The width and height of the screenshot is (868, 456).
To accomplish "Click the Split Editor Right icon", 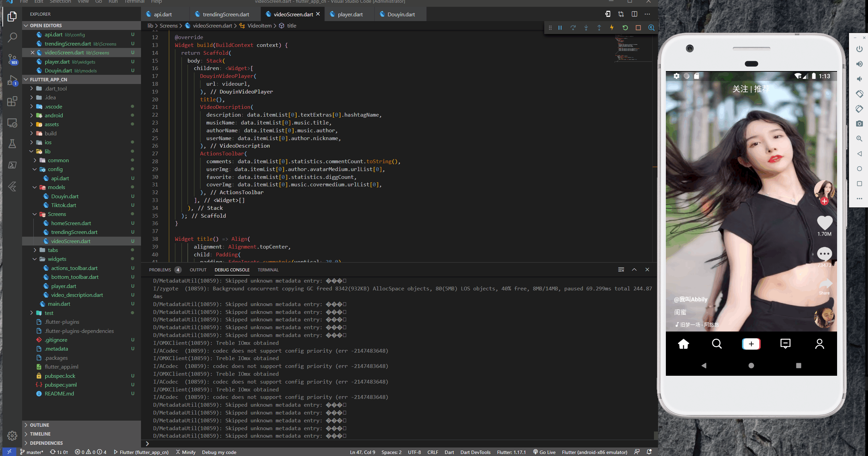I will click(634, 14).
